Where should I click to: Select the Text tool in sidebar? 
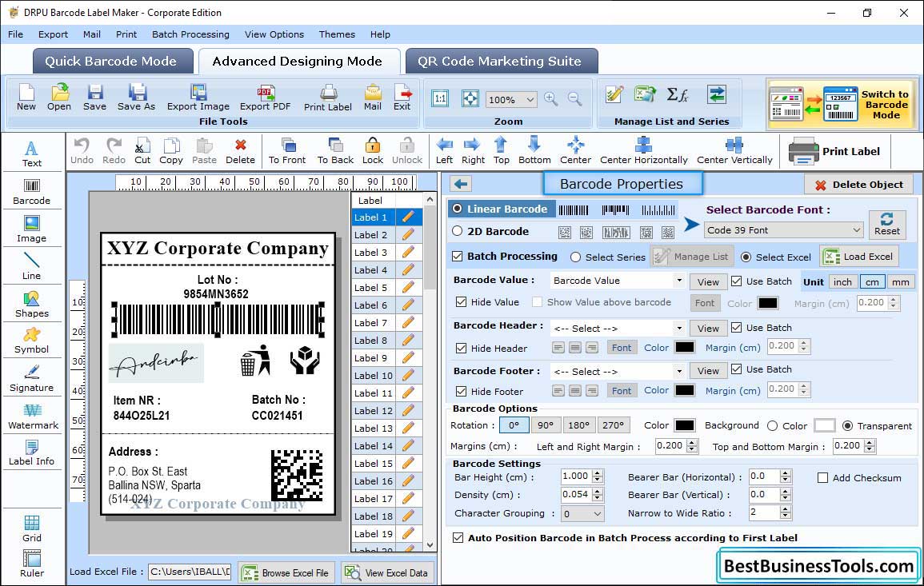coord(32,154)
